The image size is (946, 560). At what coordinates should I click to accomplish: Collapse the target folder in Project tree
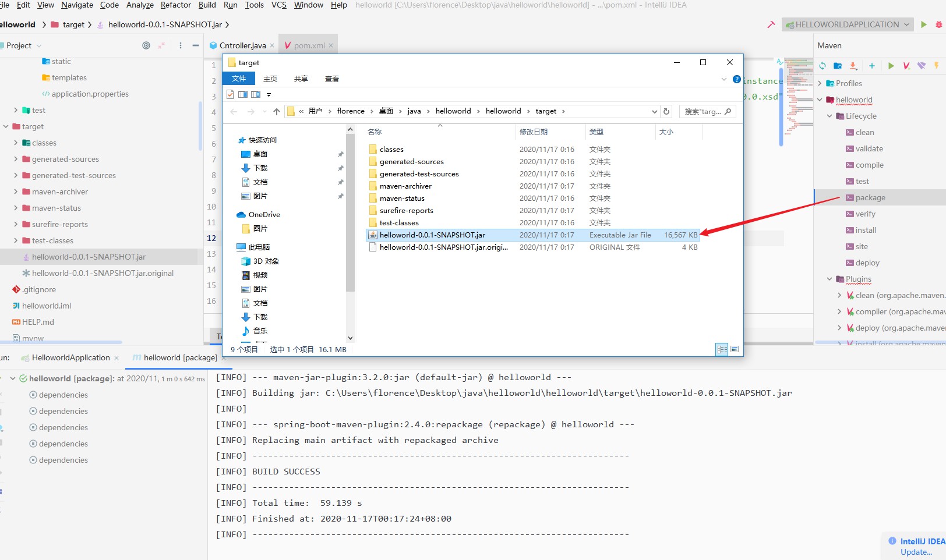pyautogui.click(x=6, y=126)
